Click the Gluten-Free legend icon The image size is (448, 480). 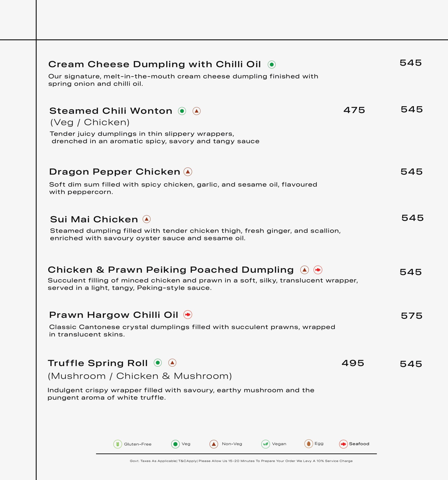tap(118, 444)
